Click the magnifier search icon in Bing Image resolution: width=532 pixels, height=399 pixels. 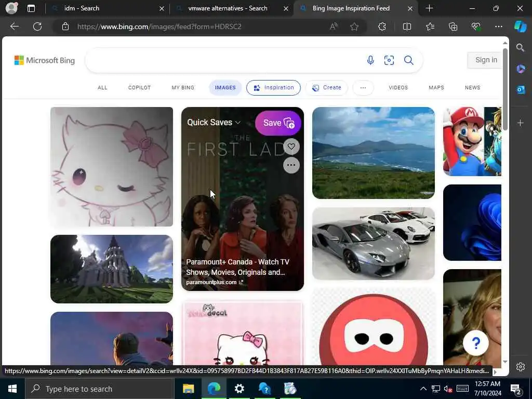[x=408, y=60]
